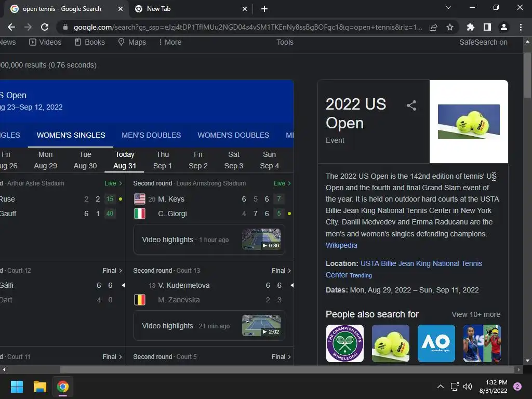Switch to Books search results
Viewport: 532px width, 399px height.
[90, 42]
